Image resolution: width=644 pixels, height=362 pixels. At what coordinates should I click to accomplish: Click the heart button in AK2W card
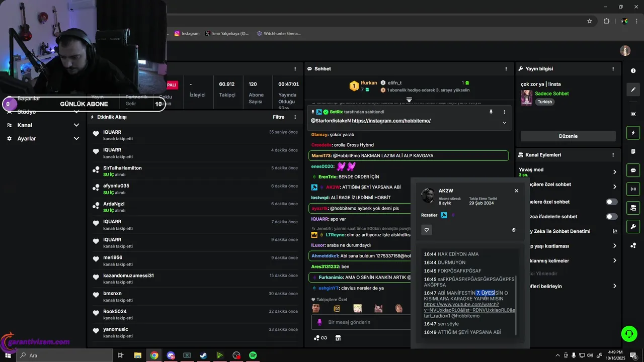[427, 230]
